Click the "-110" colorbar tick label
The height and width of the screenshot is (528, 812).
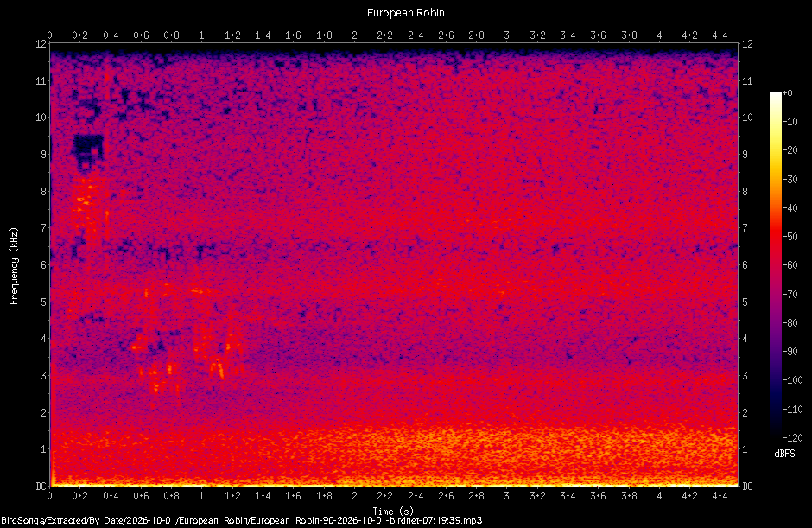click(792, 410)
